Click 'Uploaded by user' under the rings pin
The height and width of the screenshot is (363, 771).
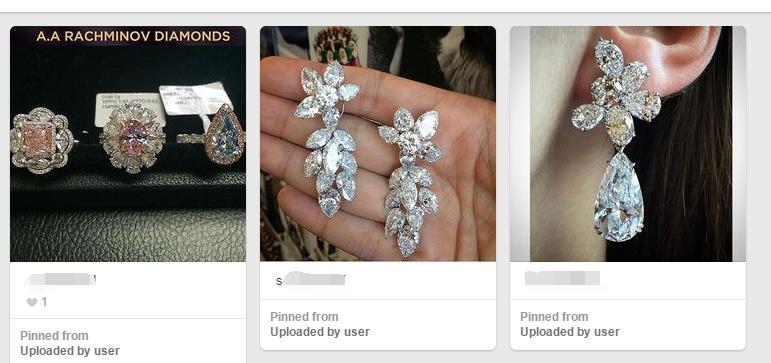coord(70,351)
